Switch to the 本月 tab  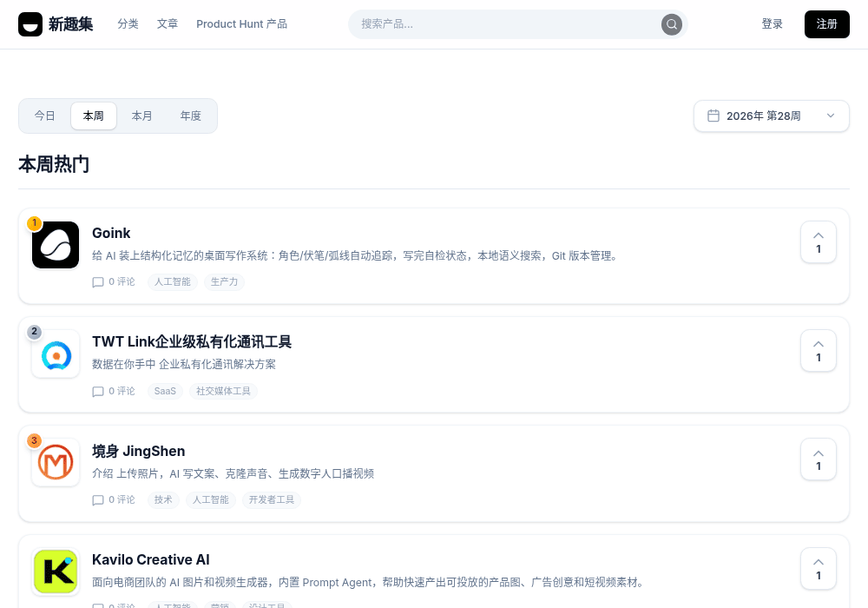[x=141, y=116]
